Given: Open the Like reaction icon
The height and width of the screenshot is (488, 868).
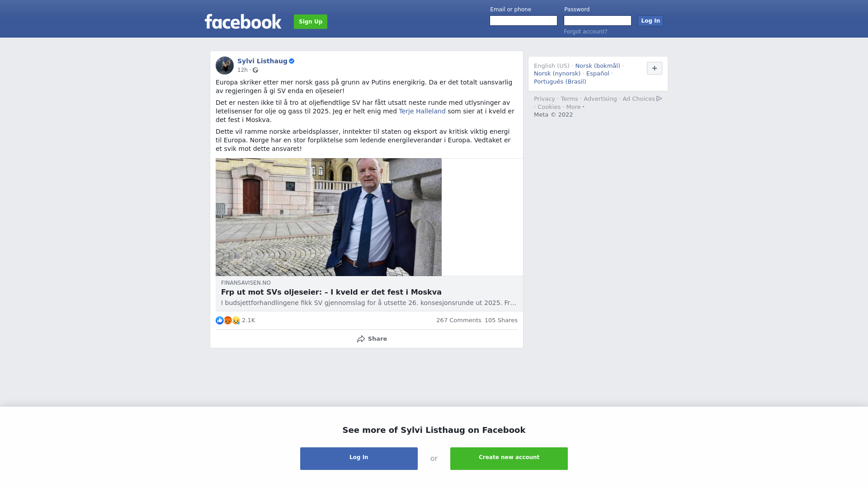Looking at the screenshot, I should click(220, 320).
